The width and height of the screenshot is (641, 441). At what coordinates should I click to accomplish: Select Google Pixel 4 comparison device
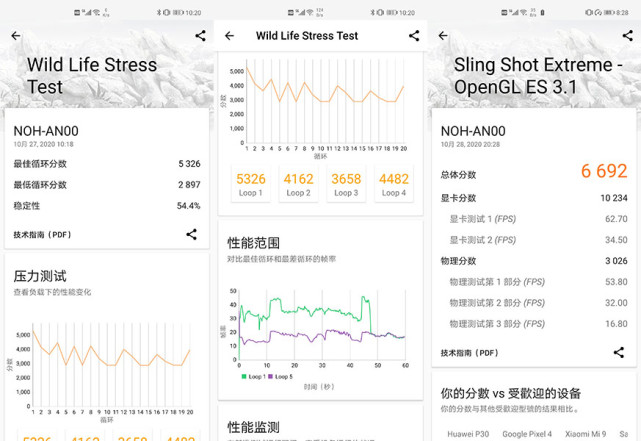pyautogui.click(x=527, y=434)
